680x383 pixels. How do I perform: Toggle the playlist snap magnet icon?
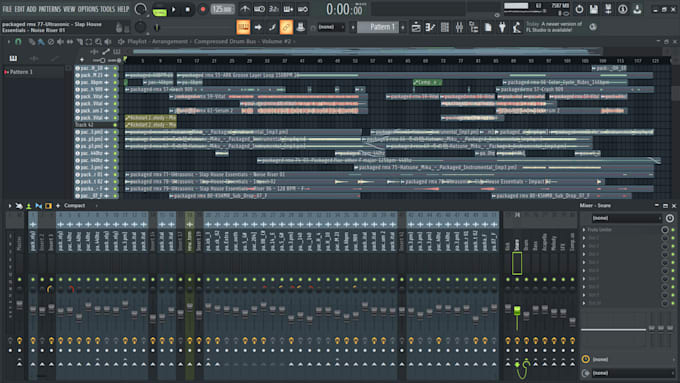[18, 42]
